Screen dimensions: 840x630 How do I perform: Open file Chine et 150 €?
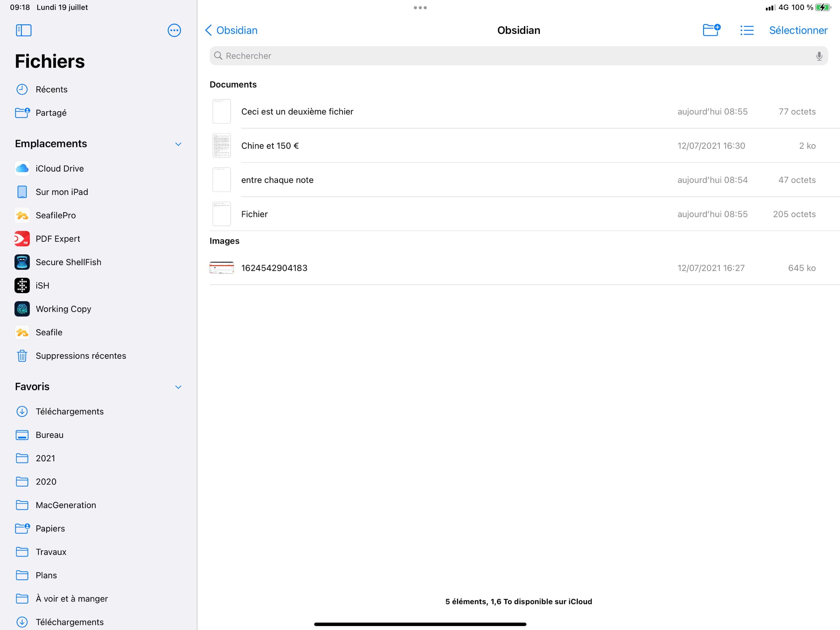point(524,145)
